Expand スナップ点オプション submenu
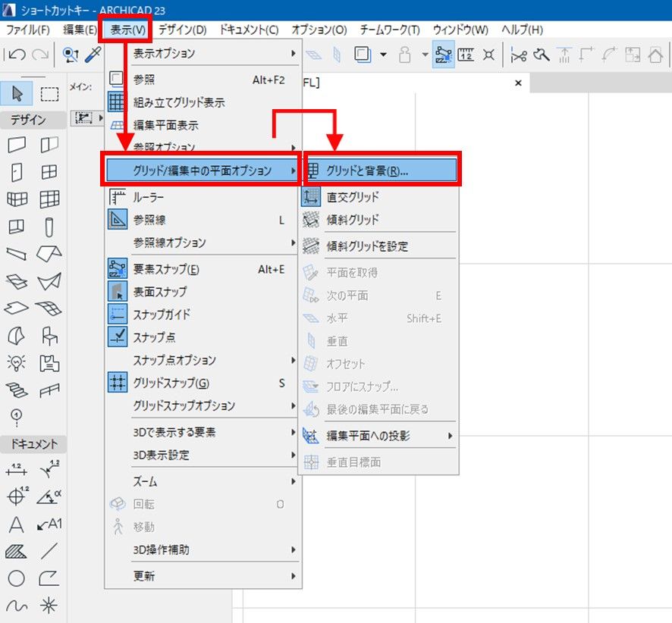The image size is (672, 623). coord(203,360)
